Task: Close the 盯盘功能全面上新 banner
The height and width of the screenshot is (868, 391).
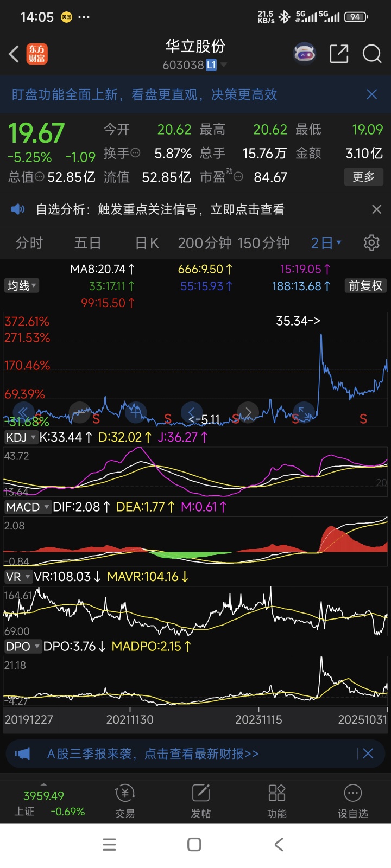Action: [372, 94]
